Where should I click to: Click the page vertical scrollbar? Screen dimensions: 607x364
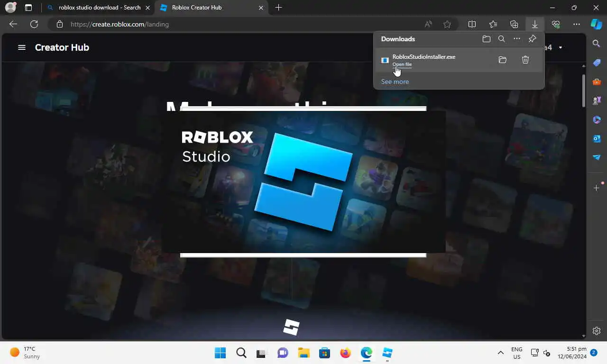pyautogui.click(x=584, y=90)
